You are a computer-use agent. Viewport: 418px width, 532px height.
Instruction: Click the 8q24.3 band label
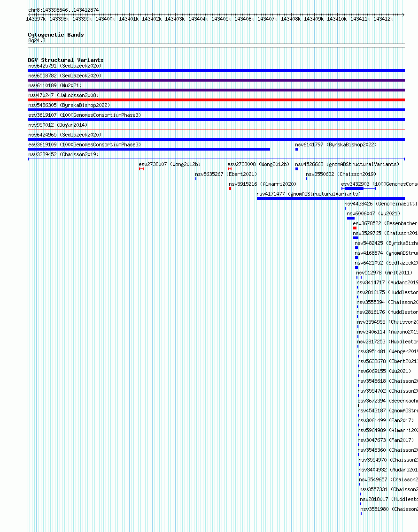click(x=37, y=40)
